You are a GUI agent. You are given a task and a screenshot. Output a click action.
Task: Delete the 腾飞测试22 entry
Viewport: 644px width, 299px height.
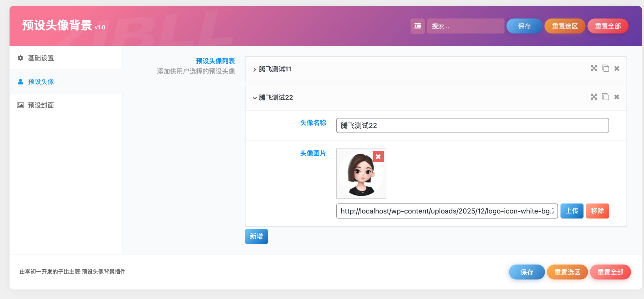click(x=617, y=97)
